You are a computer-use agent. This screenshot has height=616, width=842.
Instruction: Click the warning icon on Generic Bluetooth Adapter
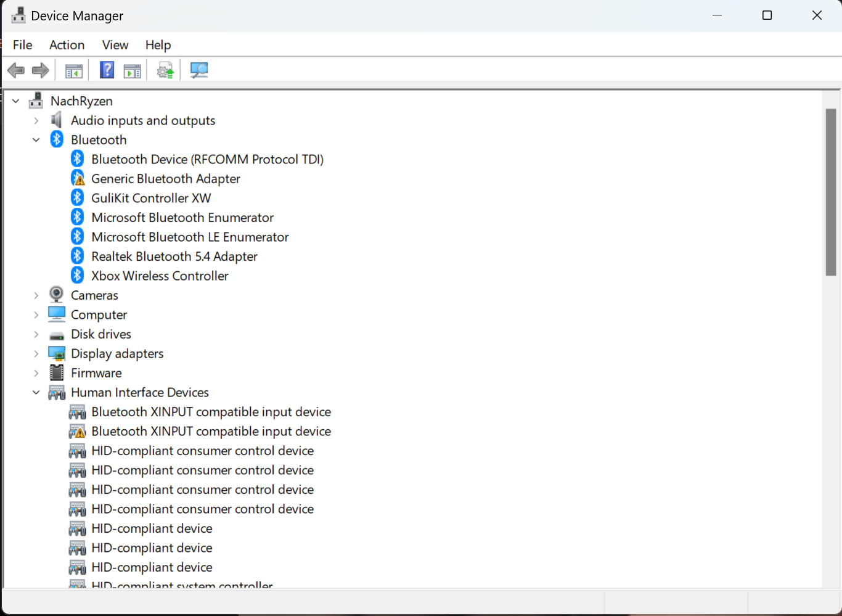coord(77,178)
